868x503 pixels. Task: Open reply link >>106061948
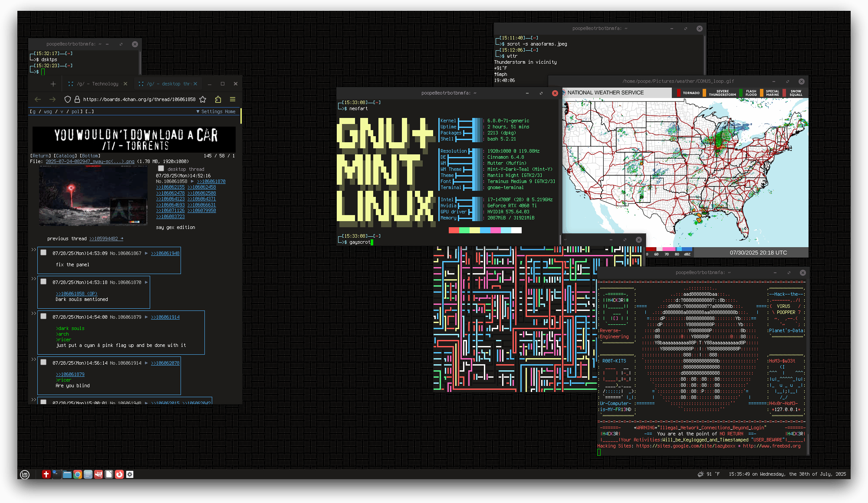coord(165,253)
